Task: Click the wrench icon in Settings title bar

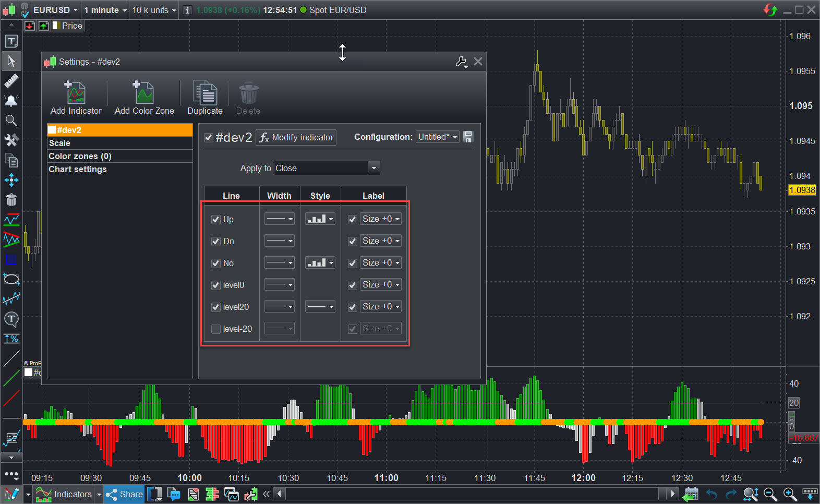Action: 461,62
